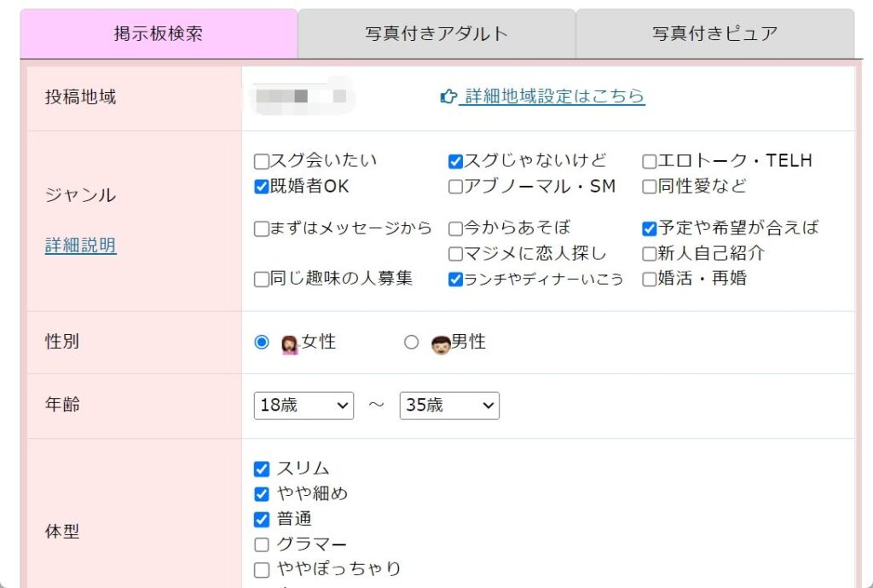Click the 年齢 row label
Image resolution: width=873 pixels, height=588 pixels.
coord(62,405)
